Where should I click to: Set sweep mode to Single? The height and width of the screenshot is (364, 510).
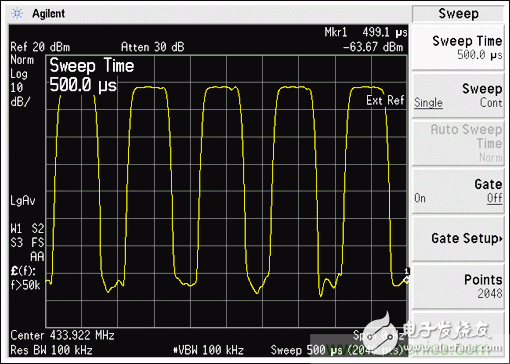(x=428, y=102)
